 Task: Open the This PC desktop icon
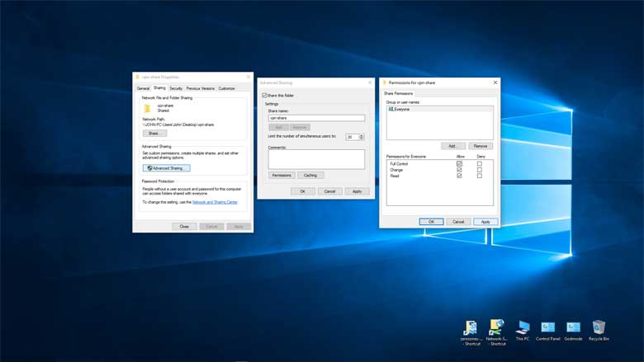pos(523,327)
